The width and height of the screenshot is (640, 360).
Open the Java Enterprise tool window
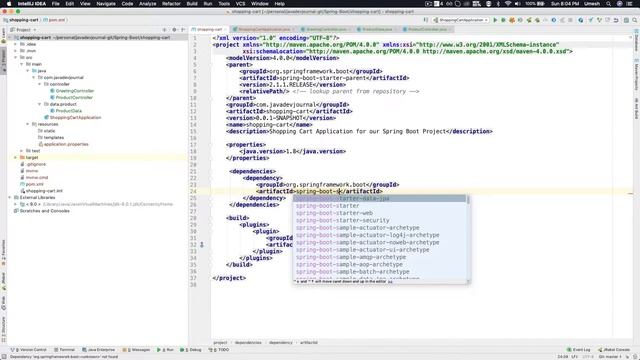[x=98, y=350]
